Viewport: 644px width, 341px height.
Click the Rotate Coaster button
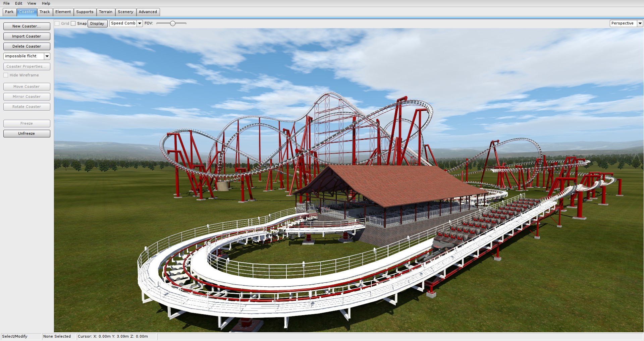27,107
